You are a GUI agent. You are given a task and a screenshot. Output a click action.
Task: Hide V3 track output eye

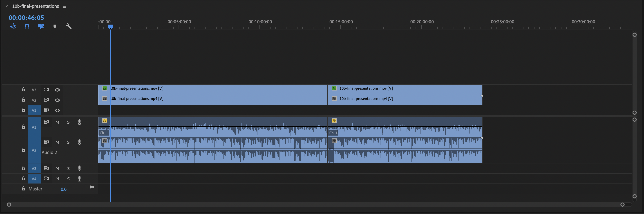tap(57, 90)
